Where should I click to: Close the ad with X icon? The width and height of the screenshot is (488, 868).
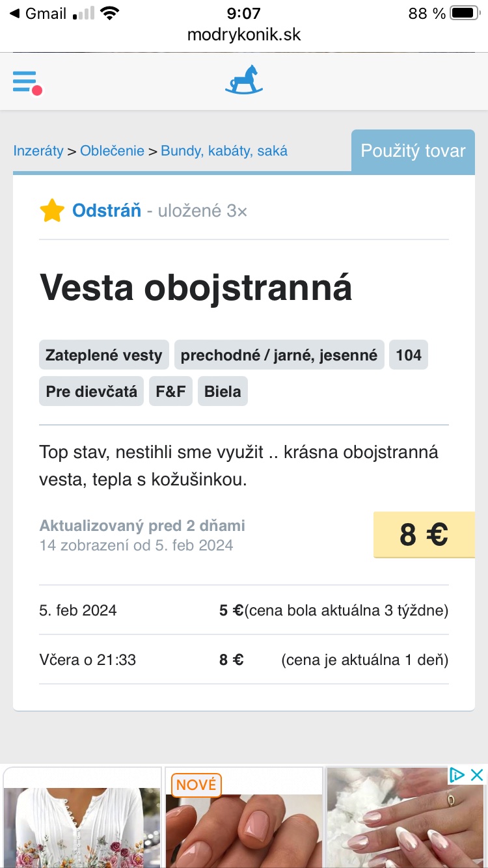click(x=477, y=774)
